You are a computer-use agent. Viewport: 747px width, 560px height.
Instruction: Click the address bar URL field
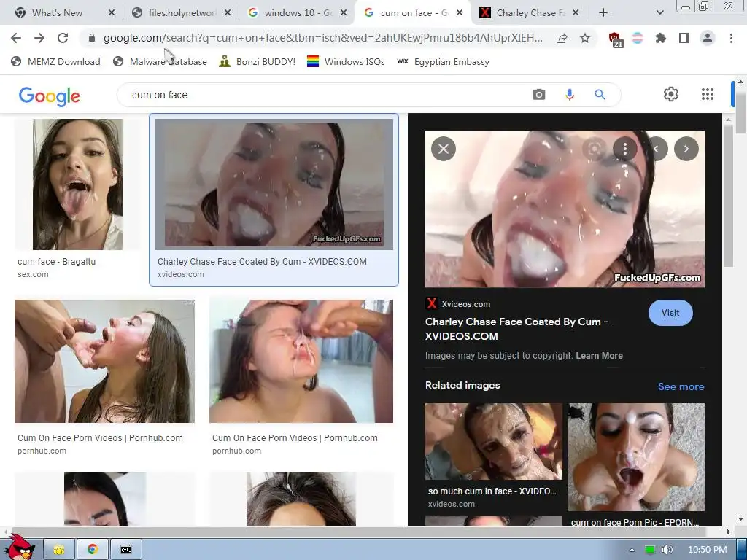point(322,38)
